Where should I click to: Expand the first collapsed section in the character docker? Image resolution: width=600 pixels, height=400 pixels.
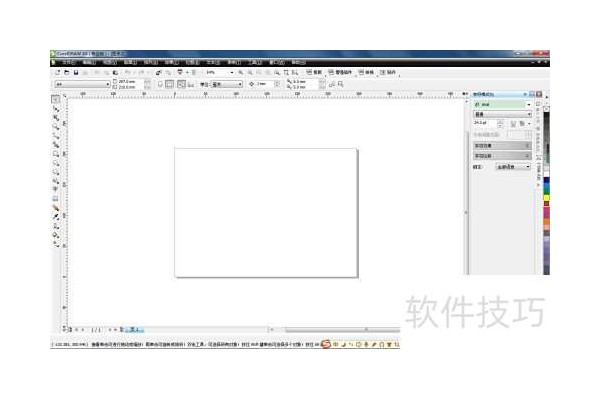(x=502, y=146)
